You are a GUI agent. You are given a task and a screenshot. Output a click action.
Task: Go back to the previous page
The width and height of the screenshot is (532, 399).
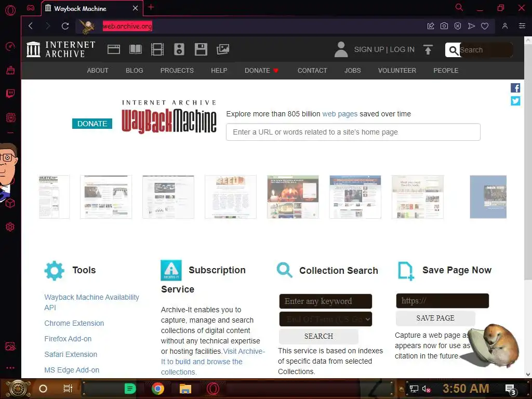click(x=31, y=26)
